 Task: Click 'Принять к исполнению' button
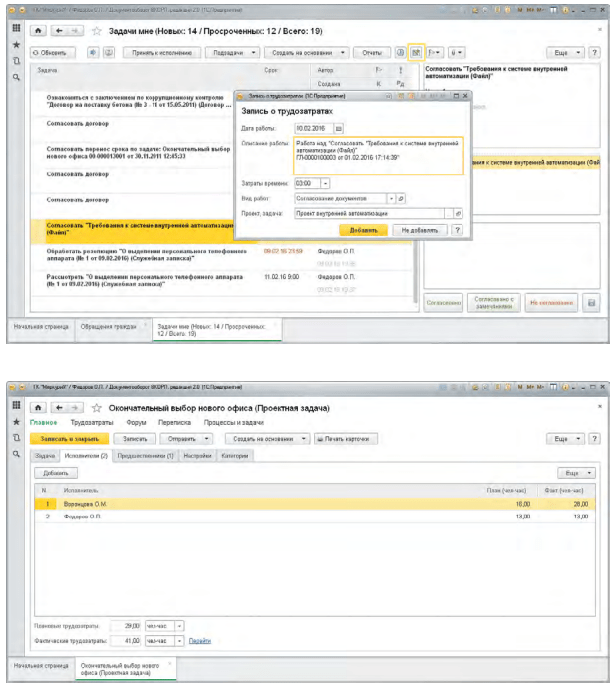point(161,53)
